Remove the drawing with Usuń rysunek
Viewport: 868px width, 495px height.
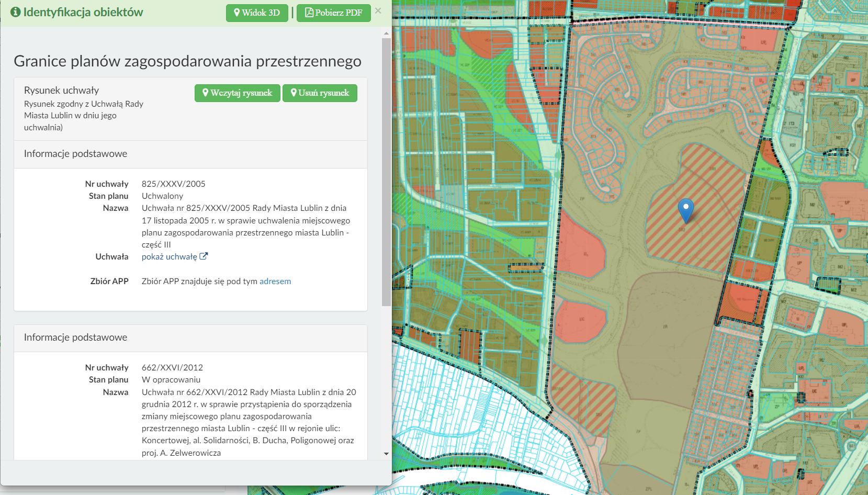(x=320, y=93)
